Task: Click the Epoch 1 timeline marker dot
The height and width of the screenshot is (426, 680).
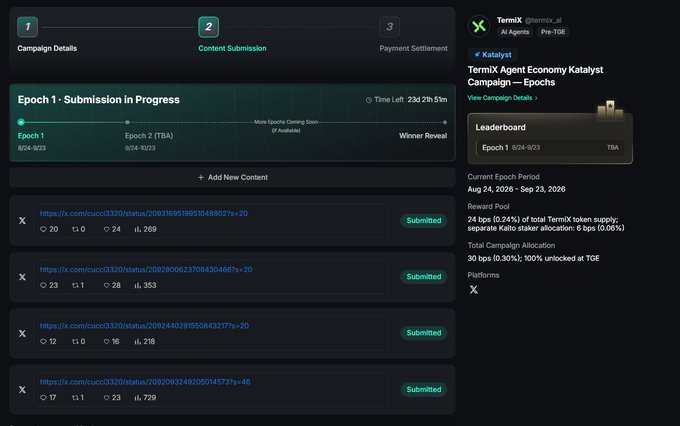Action: pos(21,122)
